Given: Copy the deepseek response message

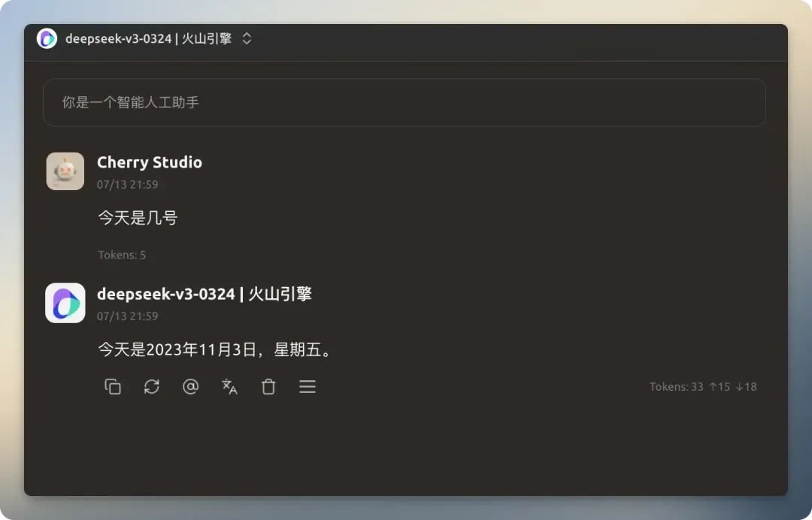Looking at the screenshot, I should click(x=112, y=386).
